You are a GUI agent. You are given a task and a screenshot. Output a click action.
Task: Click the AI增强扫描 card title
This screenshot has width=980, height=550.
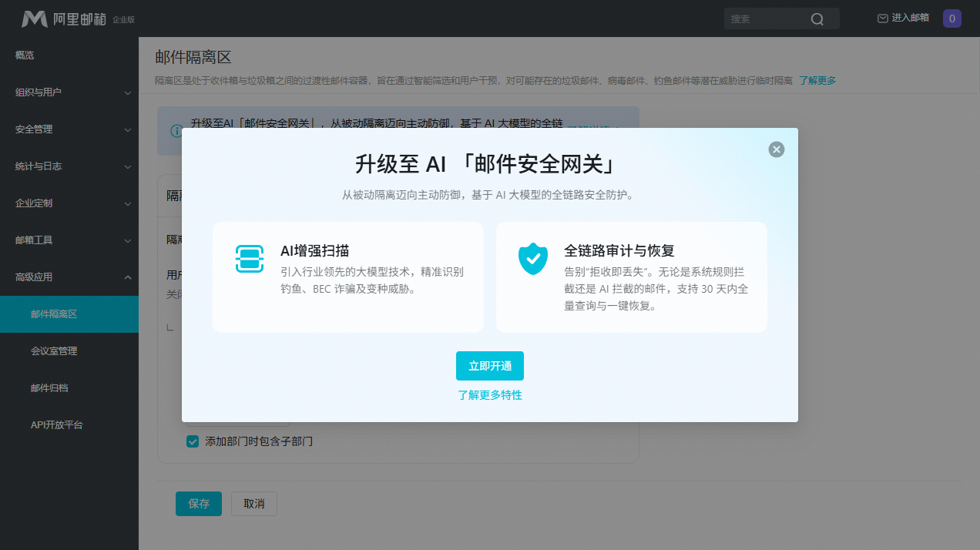[316, 251]
